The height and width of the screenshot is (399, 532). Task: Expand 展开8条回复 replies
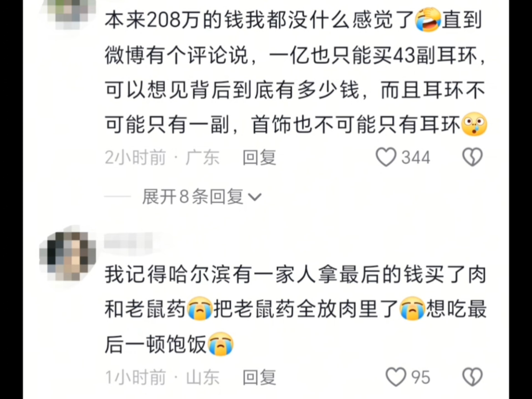[202, 197]
